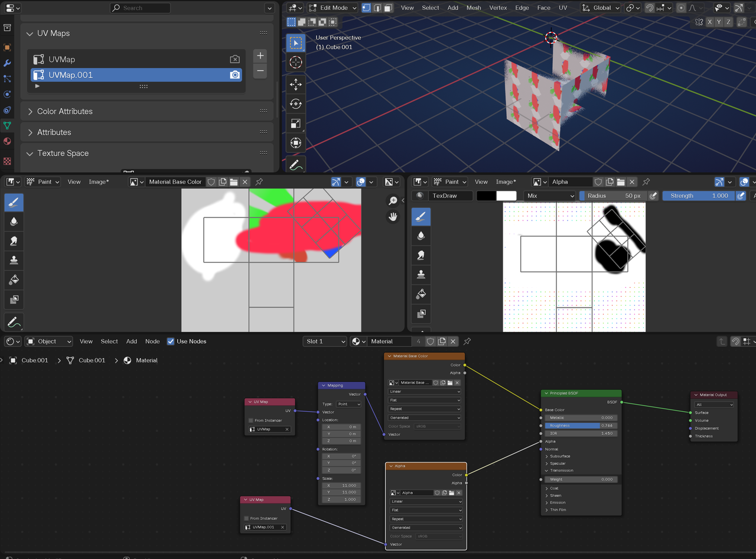Screen dimensions: 756x559
Task: Activate the Annotate tool in the image editor
Action: (x=13, y=321)
